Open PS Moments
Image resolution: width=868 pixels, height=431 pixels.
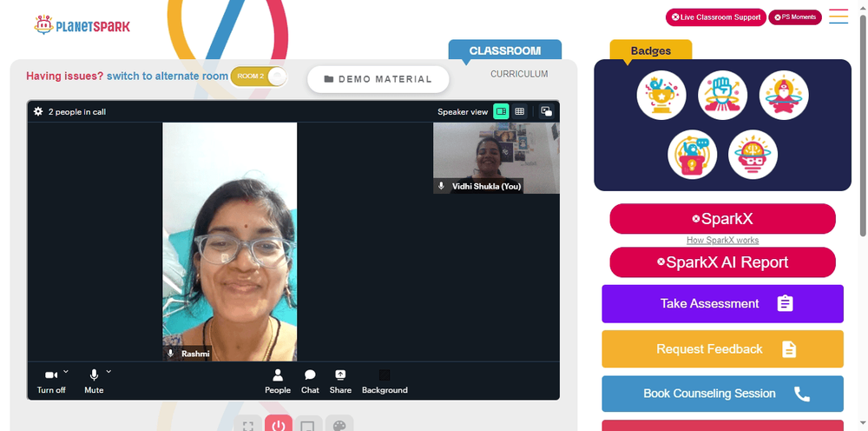point(795,17)
